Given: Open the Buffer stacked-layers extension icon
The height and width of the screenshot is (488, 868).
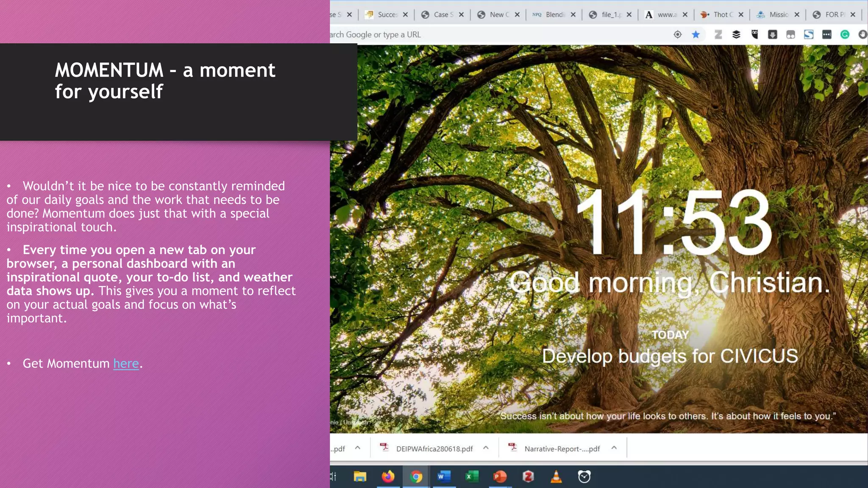Looking at the screenshot, I should tap(736, 35).
